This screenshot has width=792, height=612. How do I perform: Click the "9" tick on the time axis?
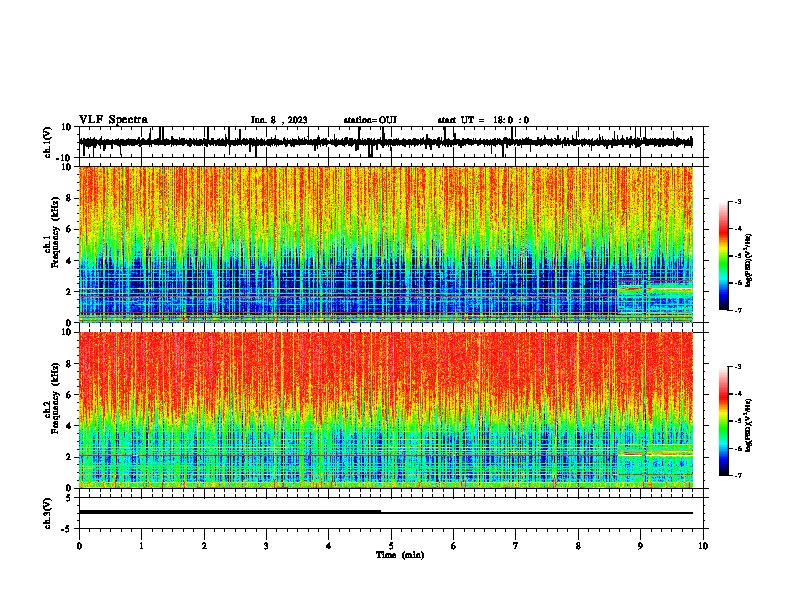point(640,546)
